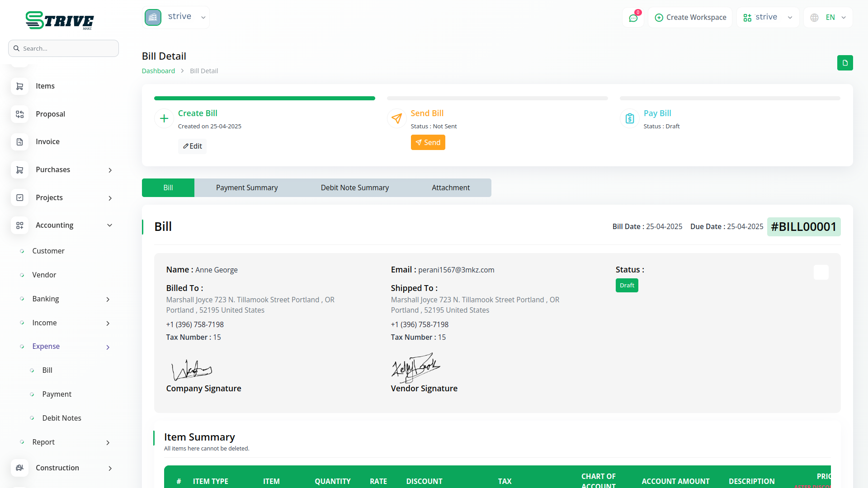Image resolution: width=868 pixels, height=488 pixels.
Task: Expand the Banking submenu
Action: click(x=108, y=299)
